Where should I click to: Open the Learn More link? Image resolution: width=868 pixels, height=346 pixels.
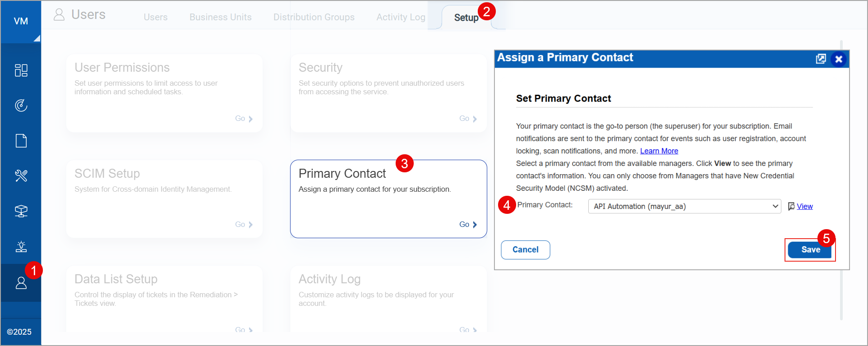tap(659, 151)
